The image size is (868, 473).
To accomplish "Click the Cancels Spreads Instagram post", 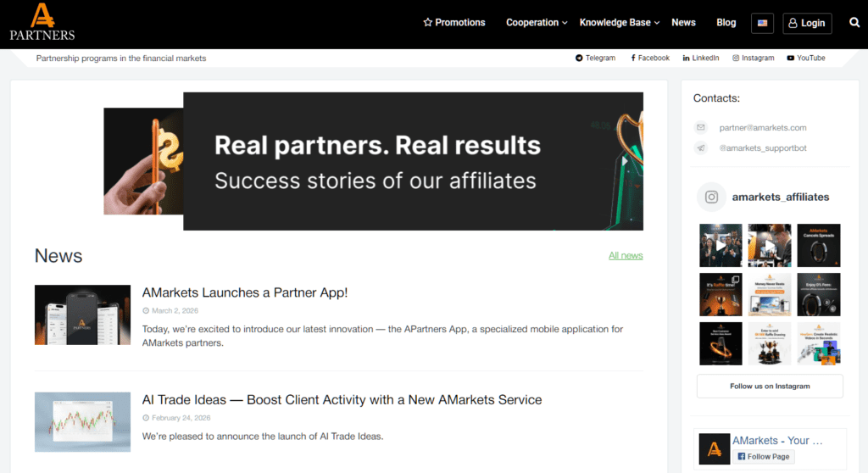I will (818, 245).
